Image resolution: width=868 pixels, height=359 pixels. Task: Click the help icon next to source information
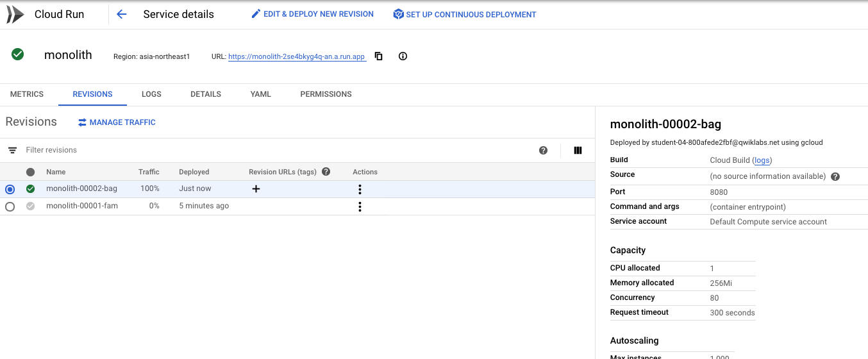835,176
